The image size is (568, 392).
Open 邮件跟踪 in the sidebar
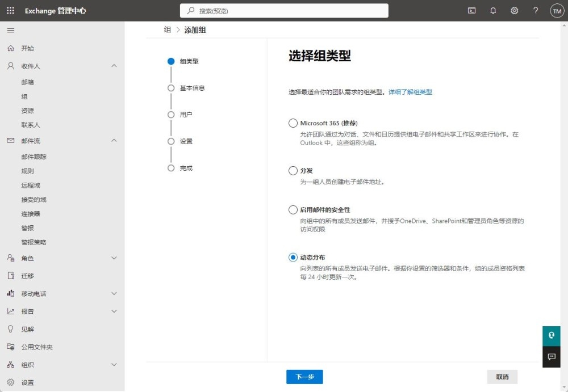coord(34,157)
